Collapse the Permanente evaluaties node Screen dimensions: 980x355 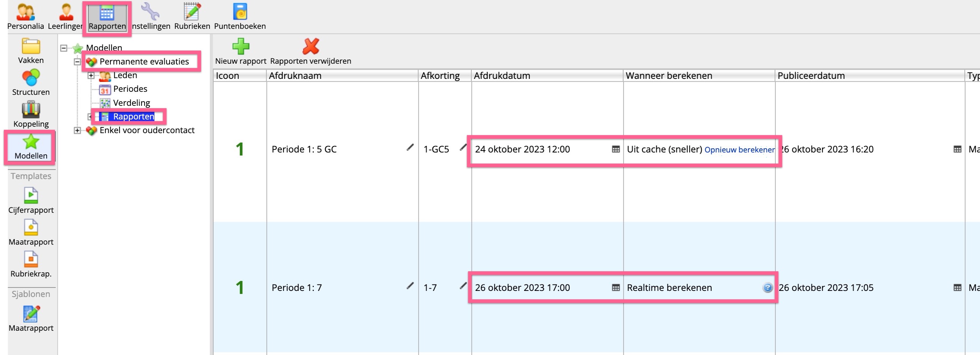click(x=77, y=61)
